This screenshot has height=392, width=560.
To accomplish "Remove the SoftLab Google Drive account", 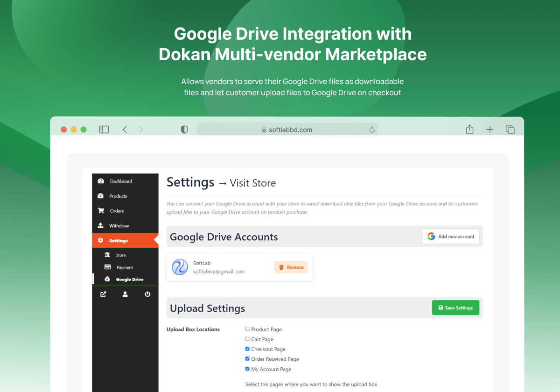I will pyautogui.click(x=291, y=267).
